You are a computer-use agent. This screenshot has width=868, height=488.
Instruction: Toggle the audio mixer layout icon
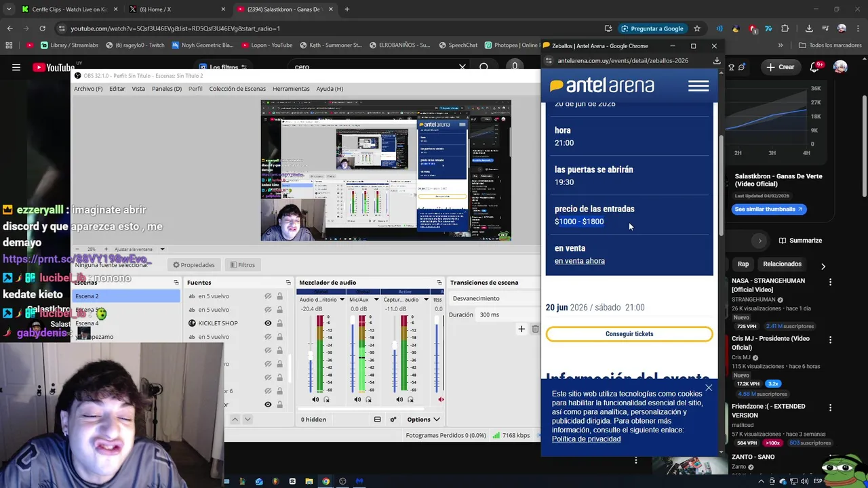pyautogui.click(x=377, y=420)
